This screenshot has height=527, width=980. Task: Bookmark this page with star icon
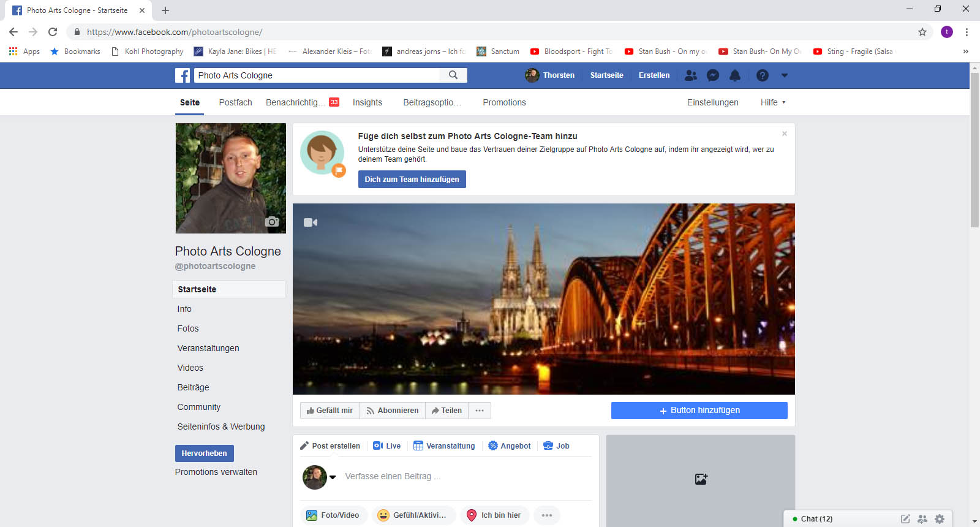922,32
